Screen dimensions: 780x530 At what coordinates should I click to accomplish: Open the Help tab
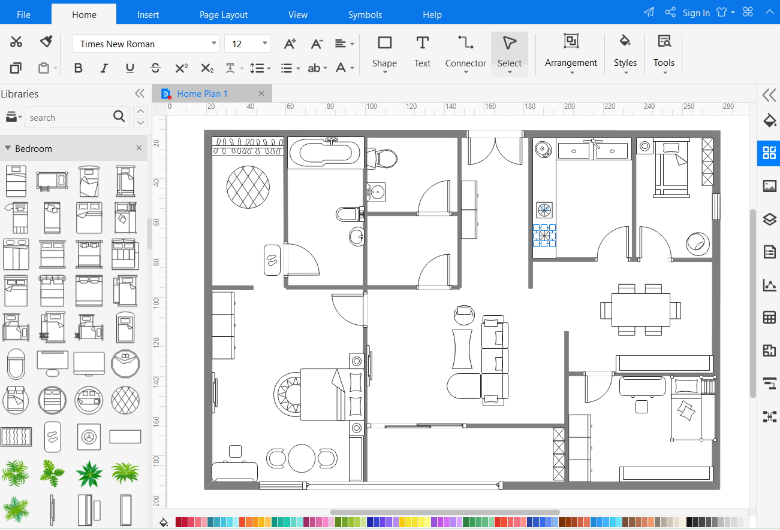[x=432, y=14]
